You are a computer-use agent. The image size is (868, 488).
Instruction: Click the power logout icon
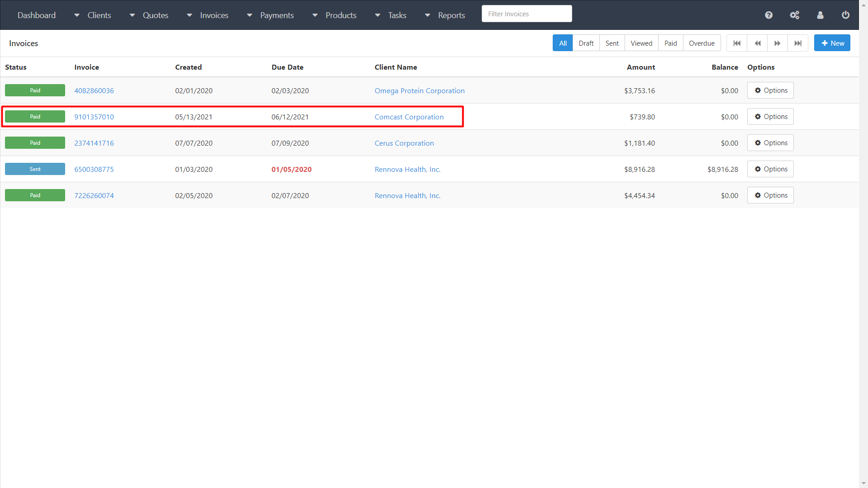coord(845,15)
